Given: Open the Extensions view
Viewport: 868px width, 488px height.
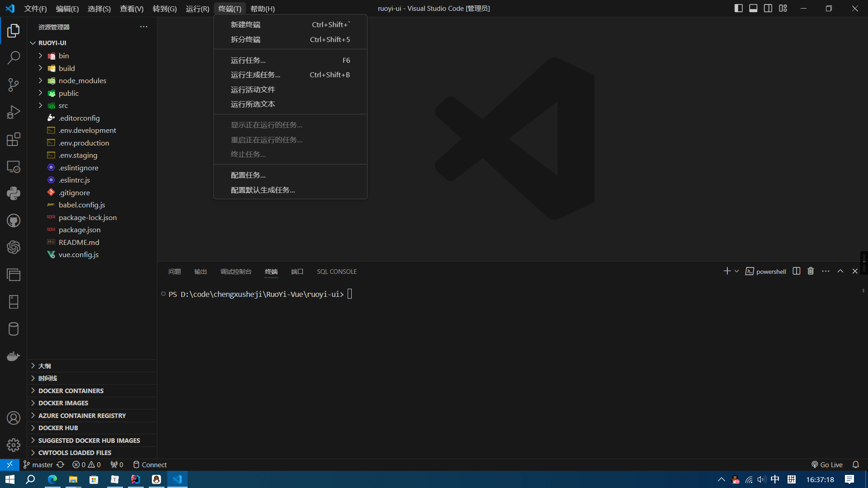Looking at the screenshot, I should click(14, 139).
